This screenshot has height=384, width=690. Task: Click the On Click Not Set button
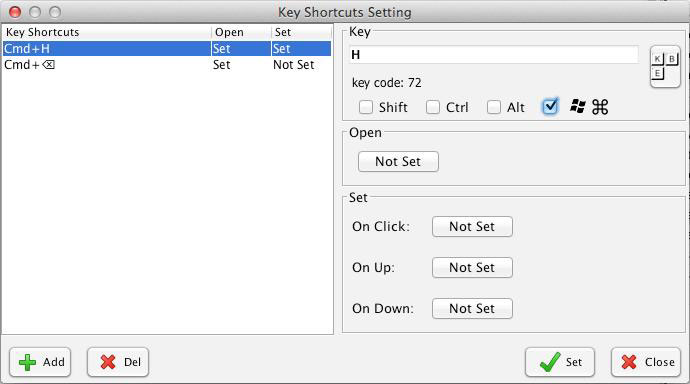tap(472, 227)
